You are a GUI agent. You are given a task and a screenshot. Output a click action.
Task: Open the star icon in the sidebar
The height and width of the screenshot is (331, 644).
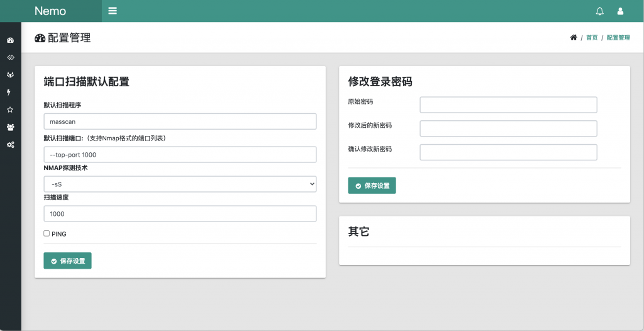[x=10, y=109]
